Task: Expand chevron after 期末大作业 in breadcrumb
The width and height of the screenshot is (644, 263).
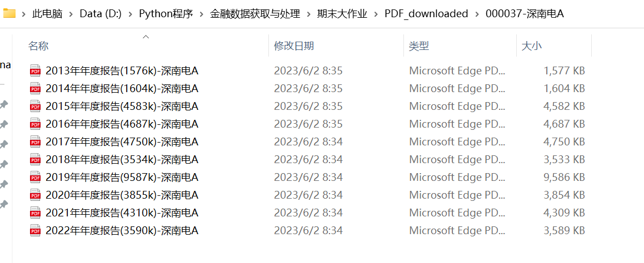Action: coord(376,14)
